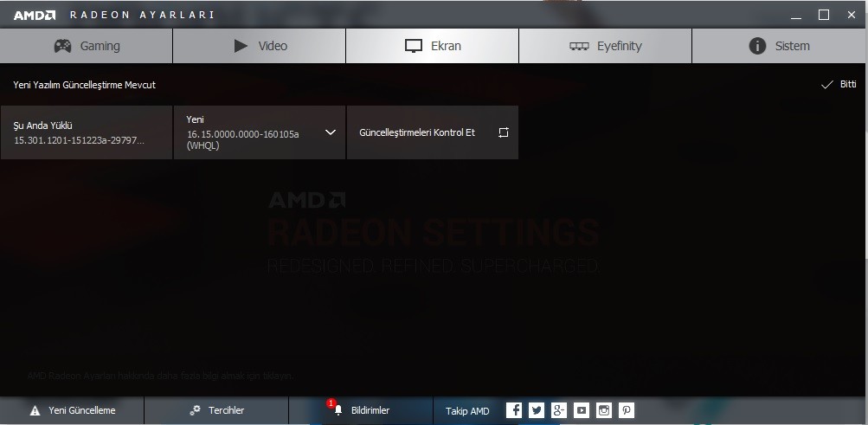Image resolution: width=868 pixels, height=425 pixels.
Task: Click the play triangle icon on Video
Action: (241, 46)
